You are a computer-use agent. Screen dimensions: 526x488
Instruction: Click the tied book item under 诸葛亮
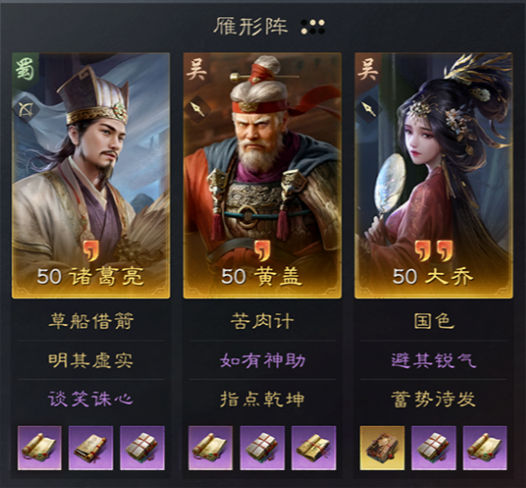[142, 448]
